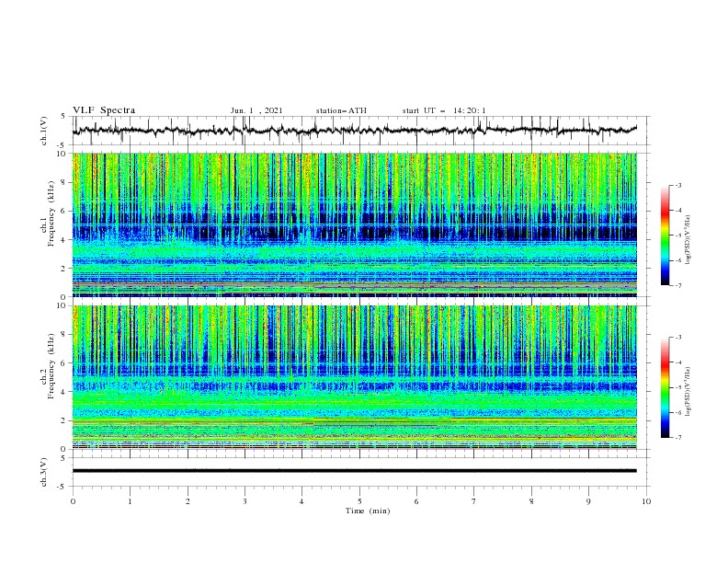Click the ch.3 flat voltage trace
The height and width of the screenshot is (563, 728).
point(354,471)
